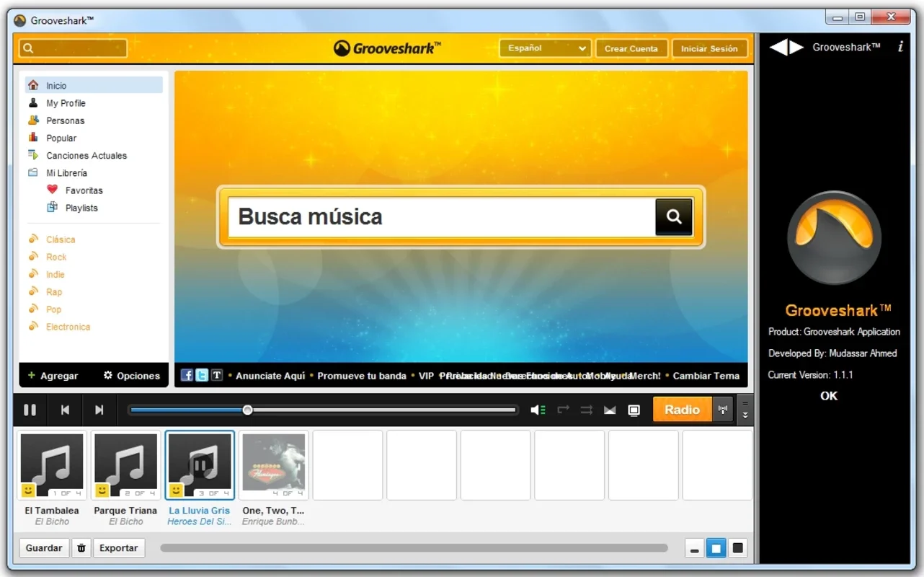
Task: Skip to the previous track
Action: click(x=65, y=410)
